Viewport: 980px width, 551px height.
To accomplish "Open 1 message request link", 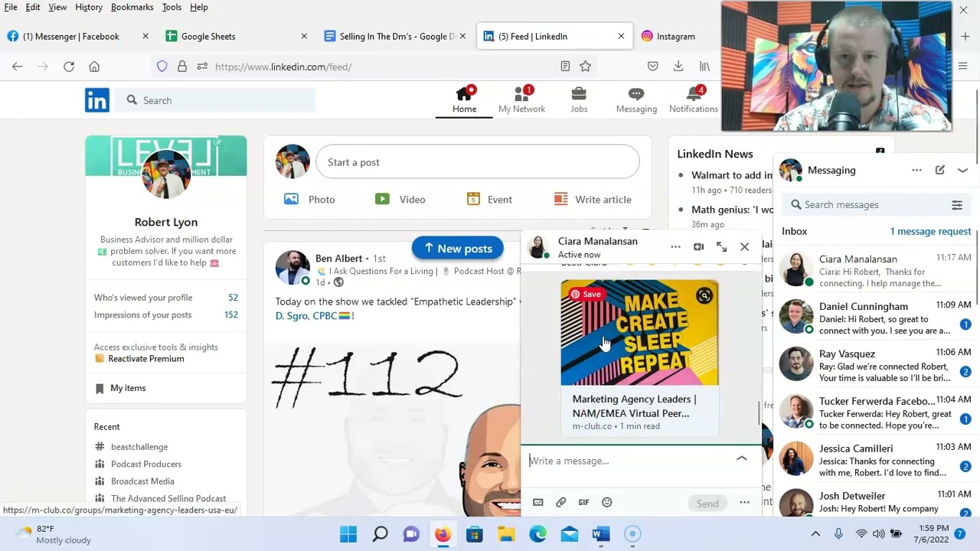I will coord(930,231).
